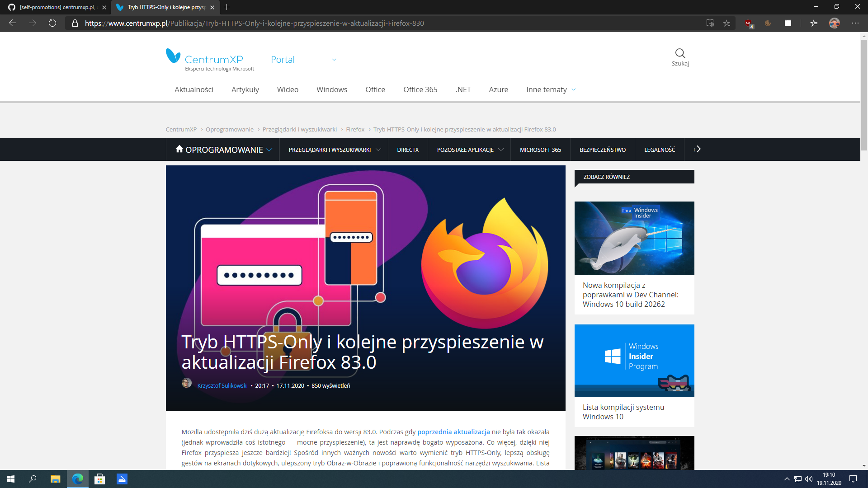Open the Read Aloud immersive reader icon
Screen dimensions: 868x488
point(710,23)
